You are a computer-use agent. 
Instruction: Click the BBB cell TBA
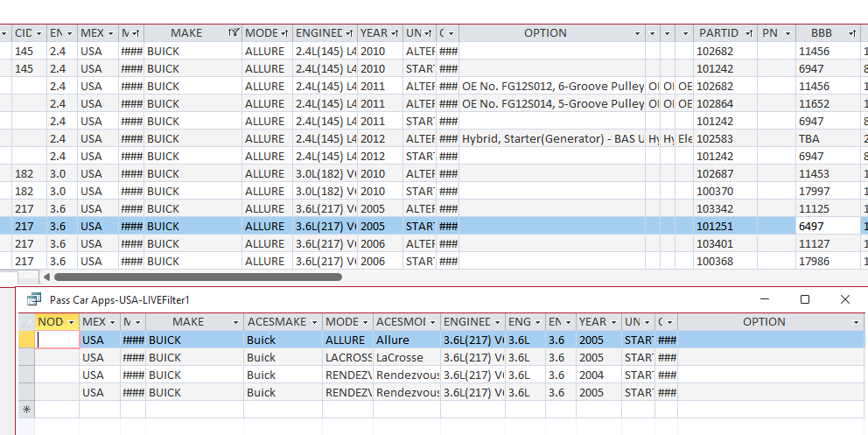click(828, 139)
